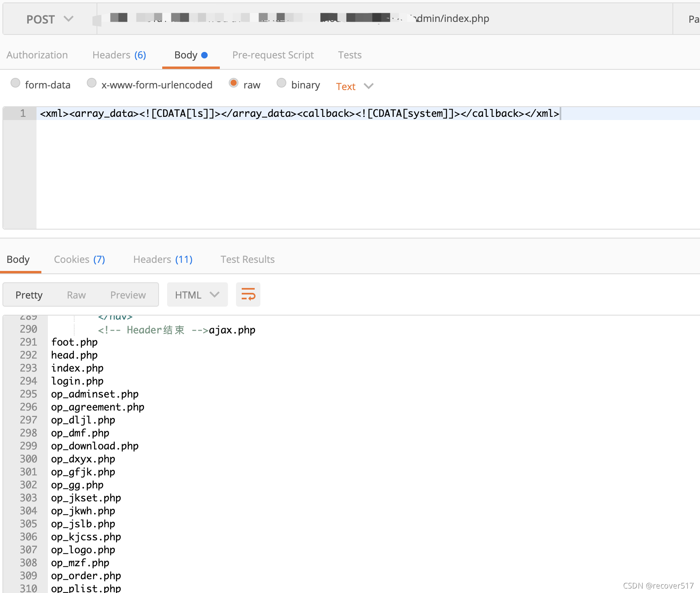The image size is (700, 593).
Task: Click the XML payload line in body editor
Action: 300,113
